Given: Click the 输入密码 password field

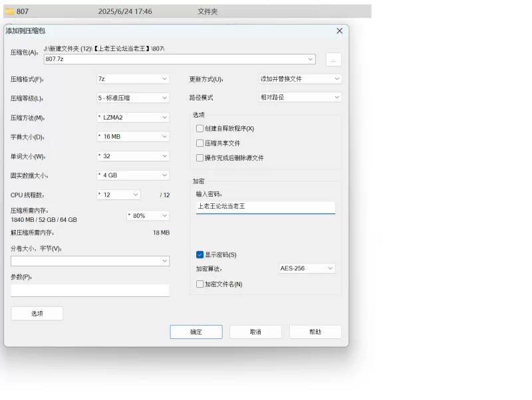Looking at the screenshot, I should coord(265,207).
